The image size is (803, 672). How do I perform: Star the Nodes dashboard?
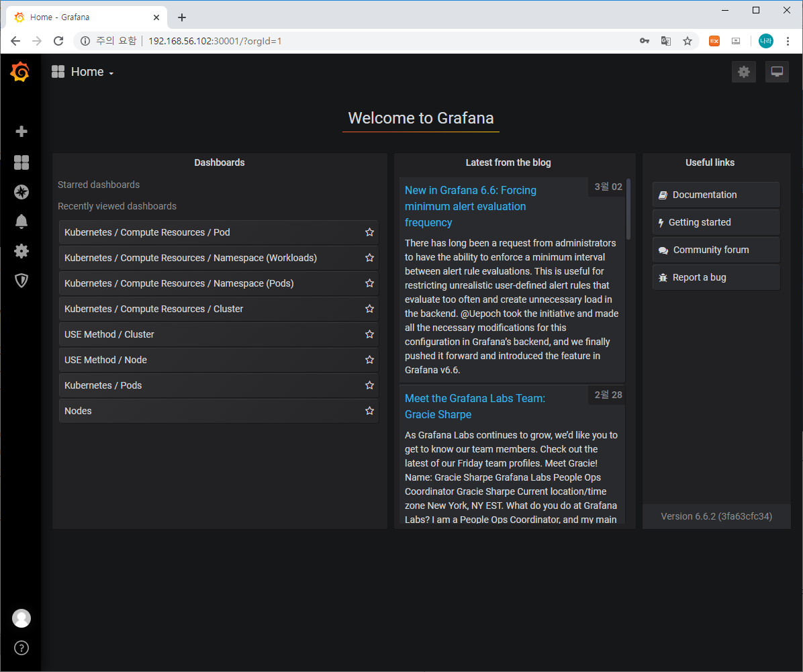(369, 411)
